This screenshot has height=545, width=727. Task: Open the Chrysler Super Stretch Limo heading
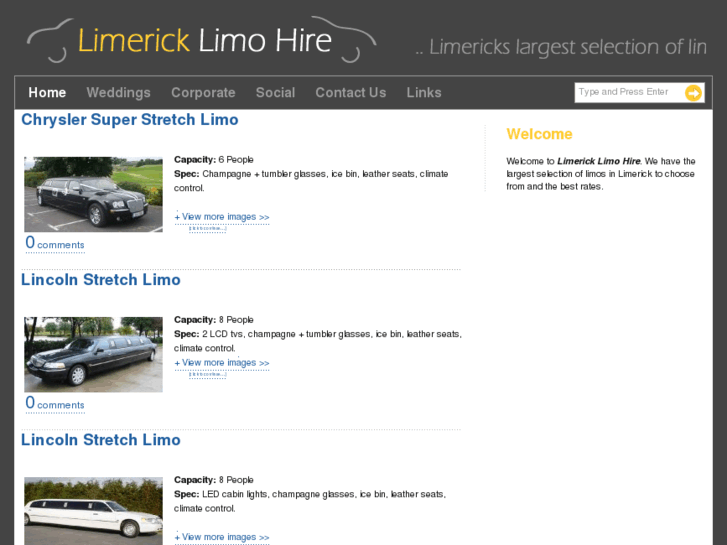[130, 120]
